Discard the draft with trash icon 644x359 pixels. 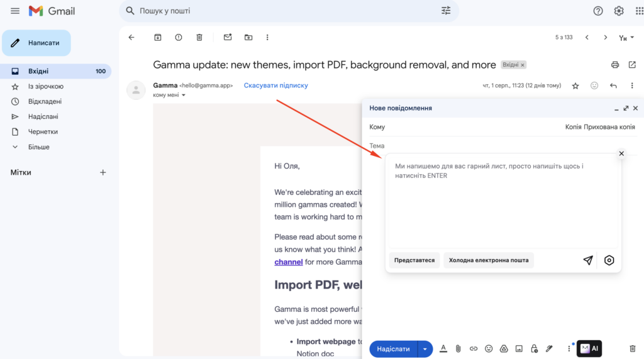point(633,348)
